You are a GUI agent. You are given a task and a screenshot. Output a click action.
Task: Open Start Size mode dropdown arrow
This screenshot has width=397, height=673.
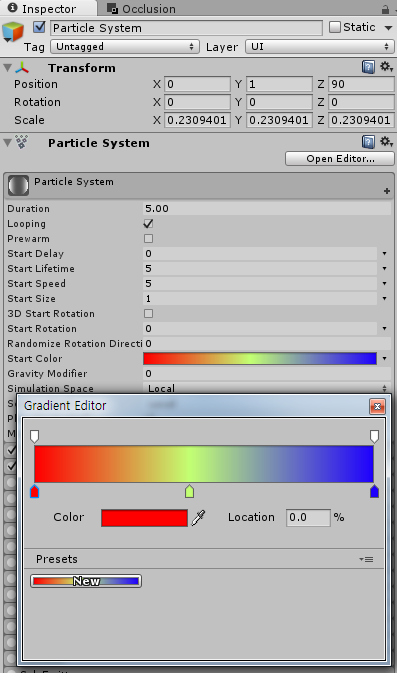(385, 299)
